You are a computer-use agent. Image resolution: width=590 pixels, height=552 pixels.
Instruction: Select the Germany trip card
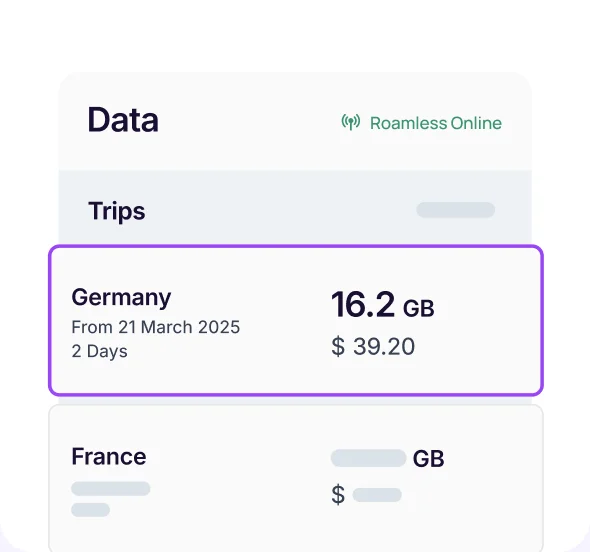[296, 320]
